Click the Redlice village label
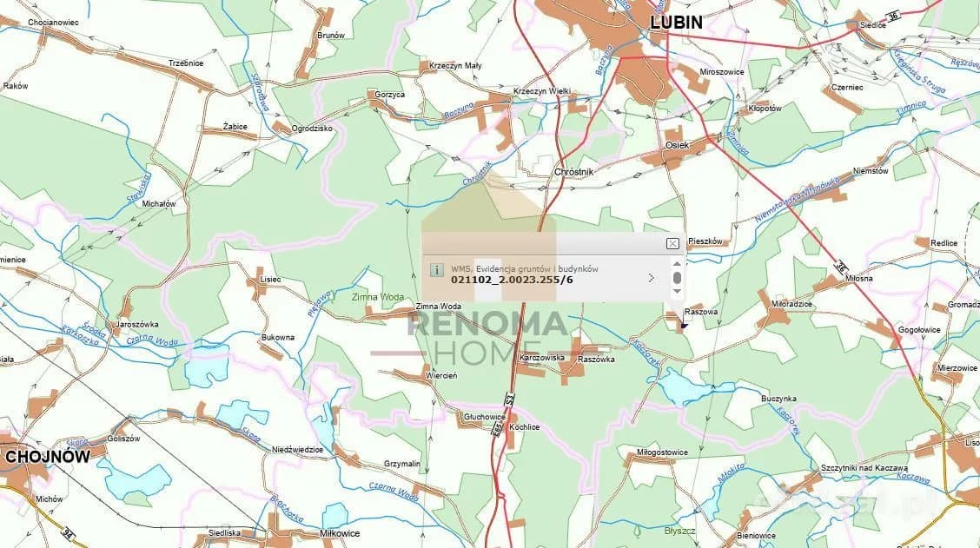980x548 pixels. 944,243
